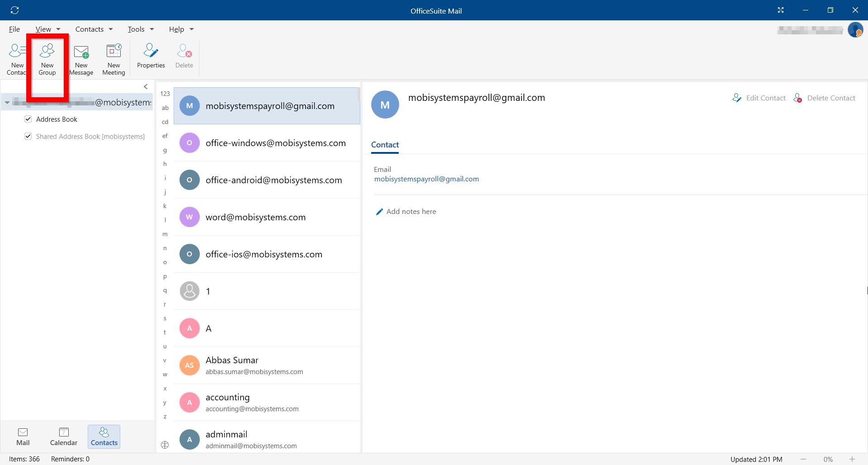Click the fullscreen expand icon in title bar

[x=781, y=10]
